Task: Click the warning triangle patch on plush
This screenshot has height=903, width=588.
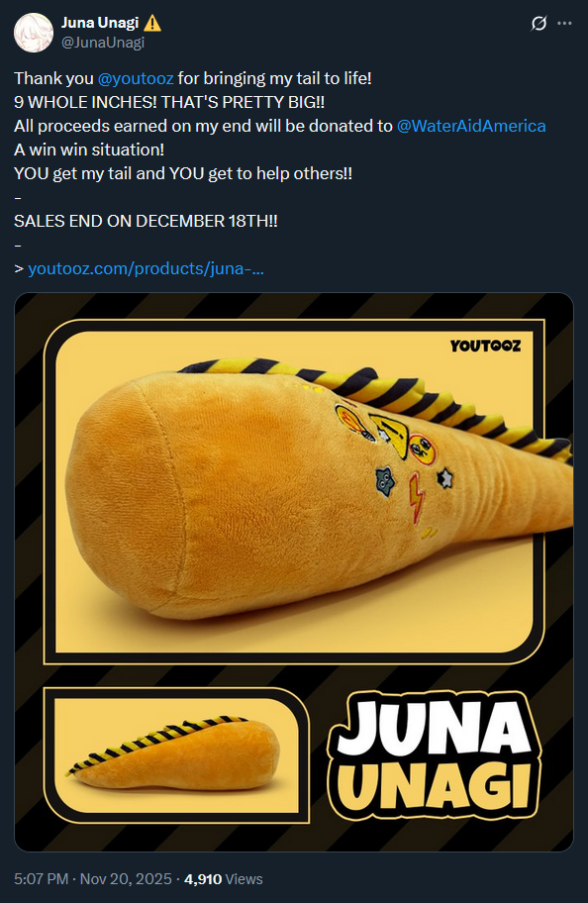Action: coord(390,434)
